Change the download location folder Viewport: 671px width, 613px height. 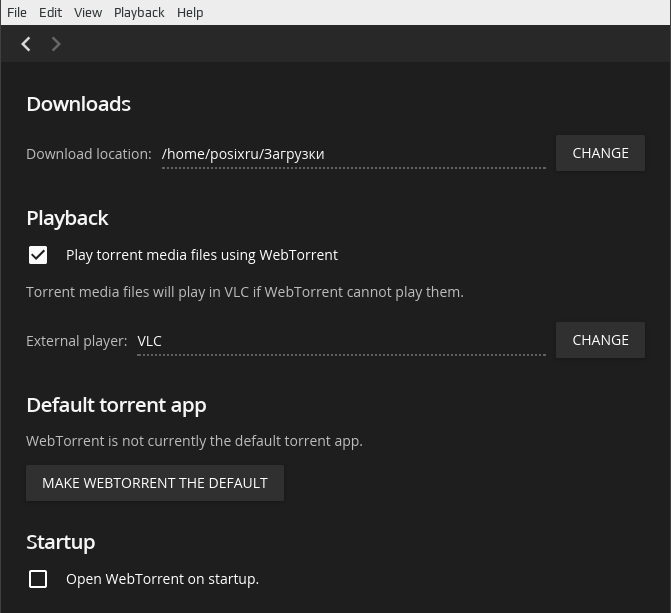click(600, 153)
